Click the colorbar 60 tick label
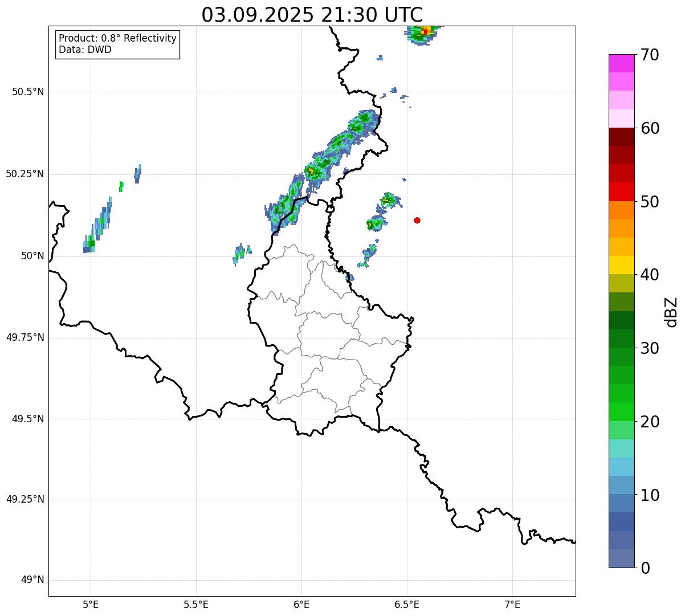The width and height of the screenshot is (685, 616). tap(650, 128)
